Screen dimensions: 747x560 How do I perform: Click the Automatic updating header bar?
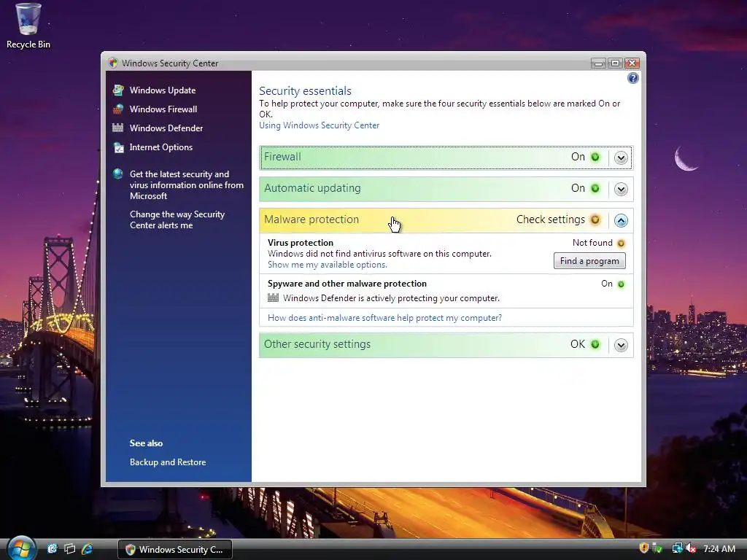pos(446,189)
